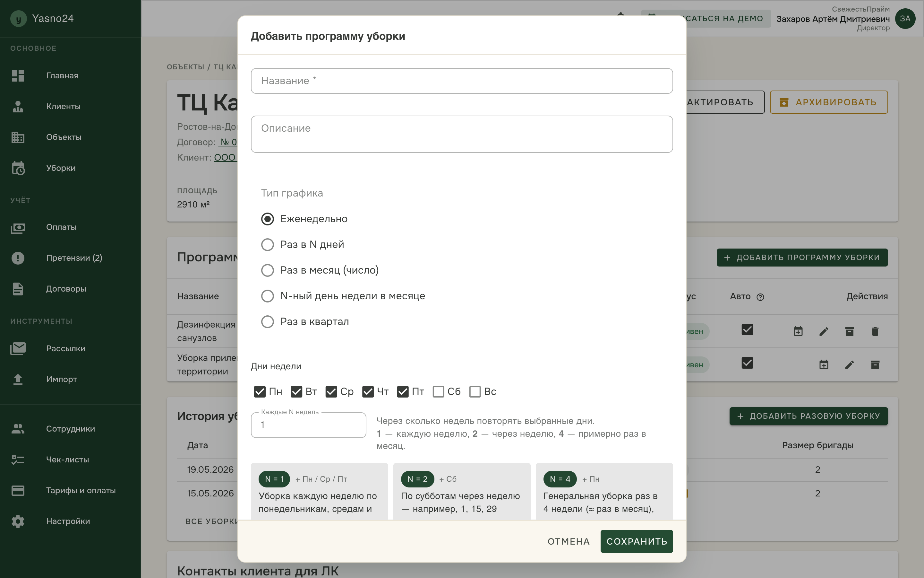Click the date 15.05.2026 in history
This screenshot has width=924, height=578.
click(x=210, y=494)
